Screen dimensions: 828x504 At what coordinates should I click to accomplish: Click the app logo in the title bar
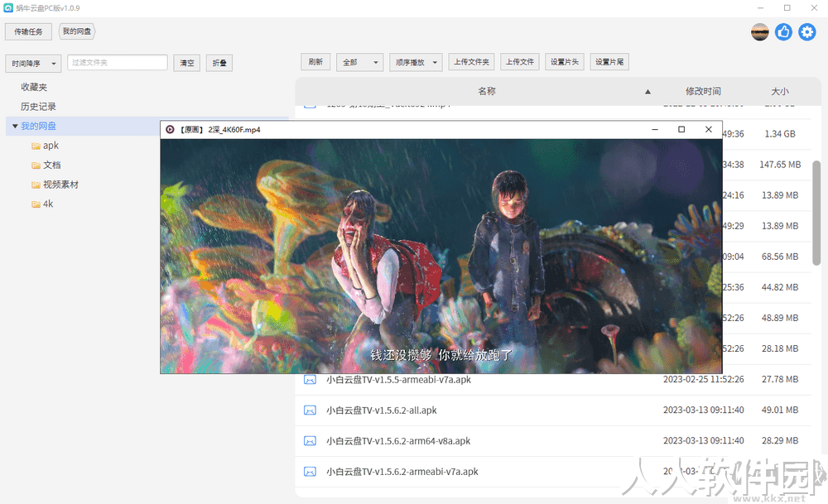point(8,8)
